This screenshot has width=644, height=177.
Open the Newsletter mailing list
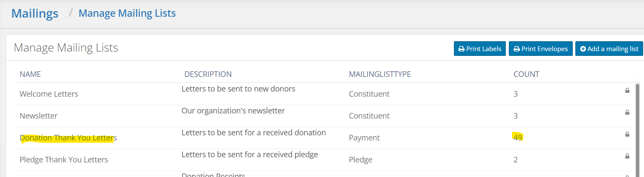click(x=39, y=116)
